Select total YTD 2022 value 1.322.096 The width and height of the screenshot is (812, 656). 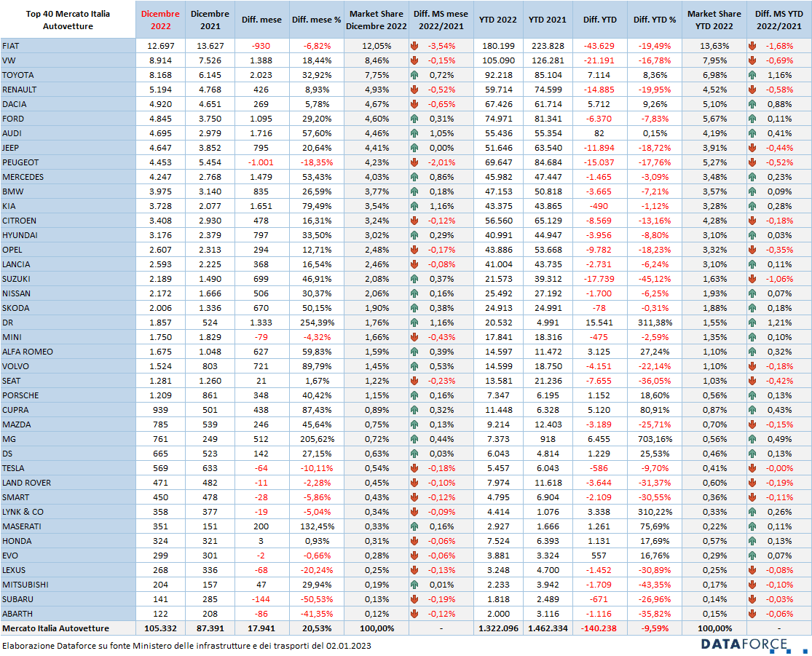[498, 628]
